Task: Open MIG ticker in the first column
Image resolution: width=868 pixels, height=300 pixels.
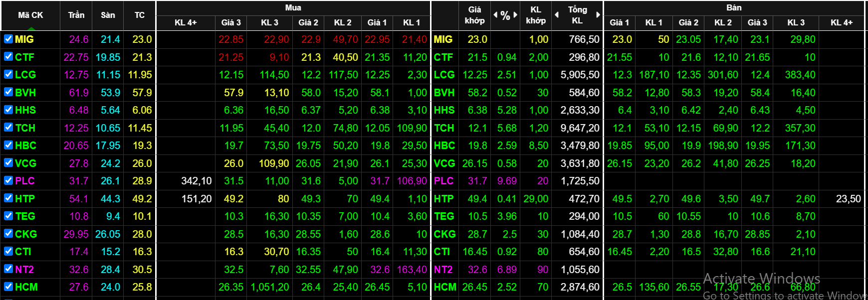Action: pos(24,39)
